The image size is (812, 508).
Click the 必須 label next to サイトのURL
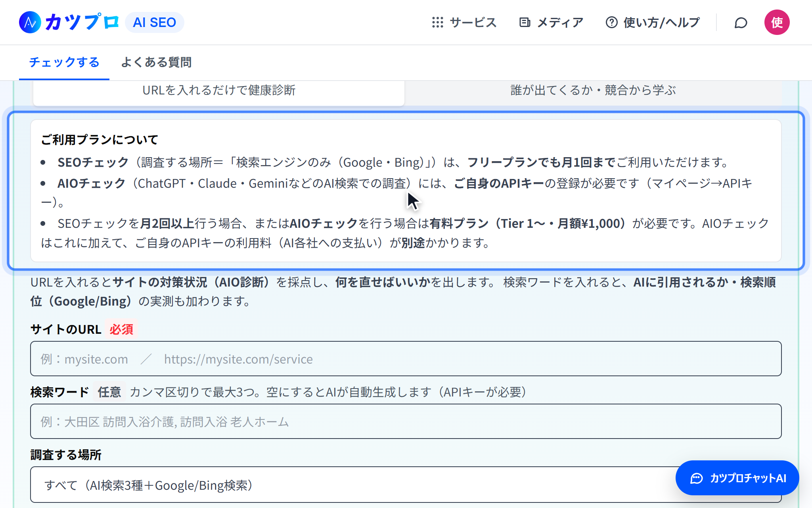(121, 329)
